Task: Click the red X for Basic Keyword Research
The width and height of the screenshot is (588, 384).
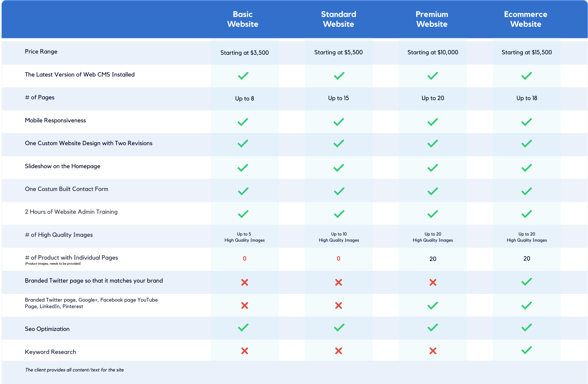Action: click(245, 351)
